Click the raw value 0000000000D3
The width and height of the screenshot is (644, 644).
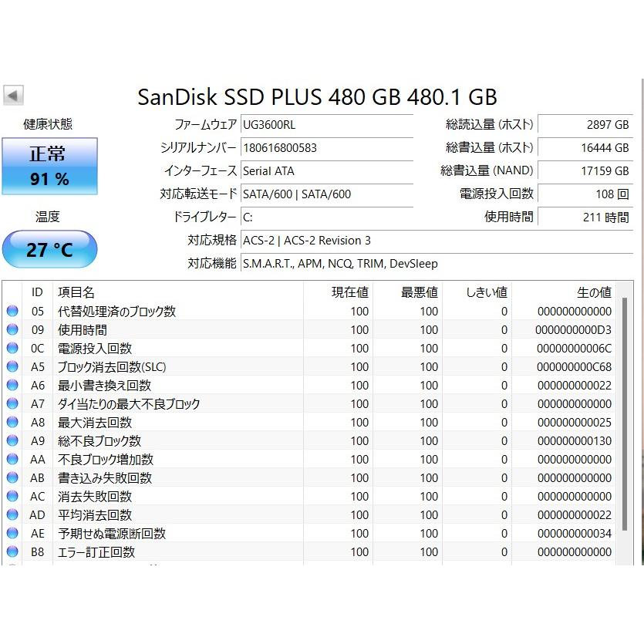point(573,330)
